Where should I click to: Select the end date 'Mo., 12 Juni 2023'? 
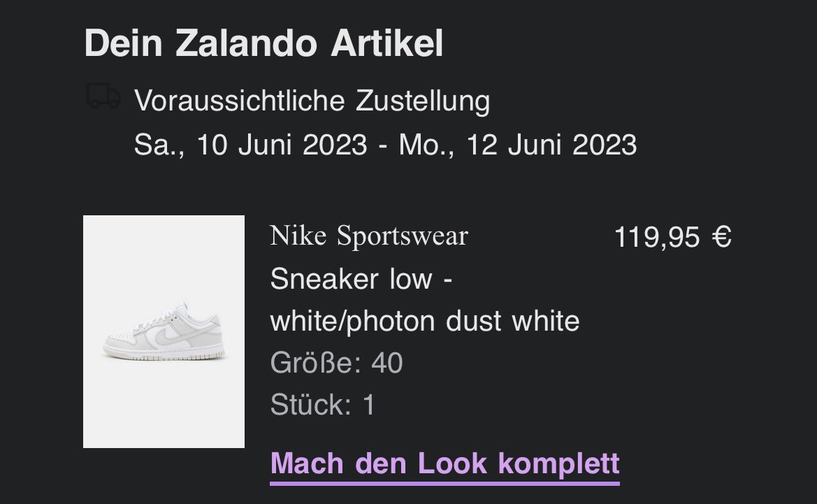coord(518,145)
